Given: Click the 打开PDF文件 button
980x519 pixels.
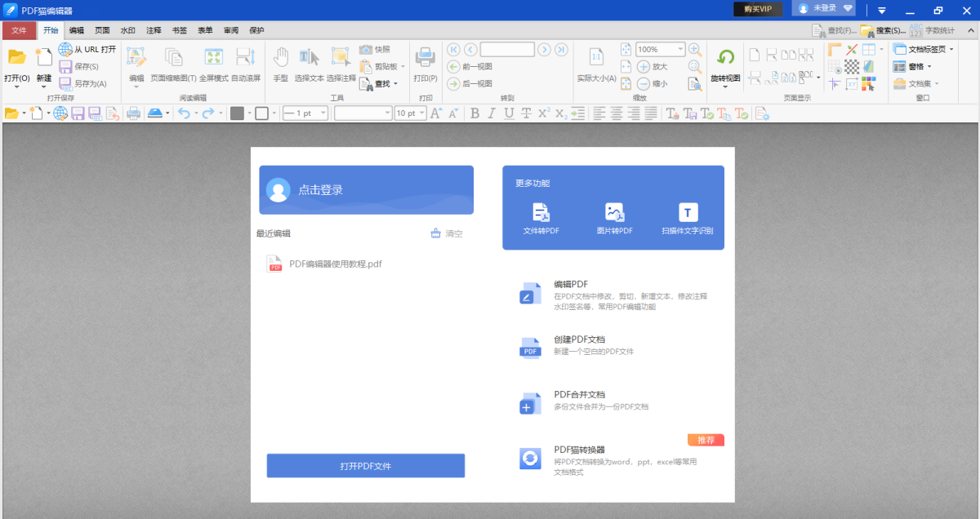Looking at the screenshot, I should [365, 466].
